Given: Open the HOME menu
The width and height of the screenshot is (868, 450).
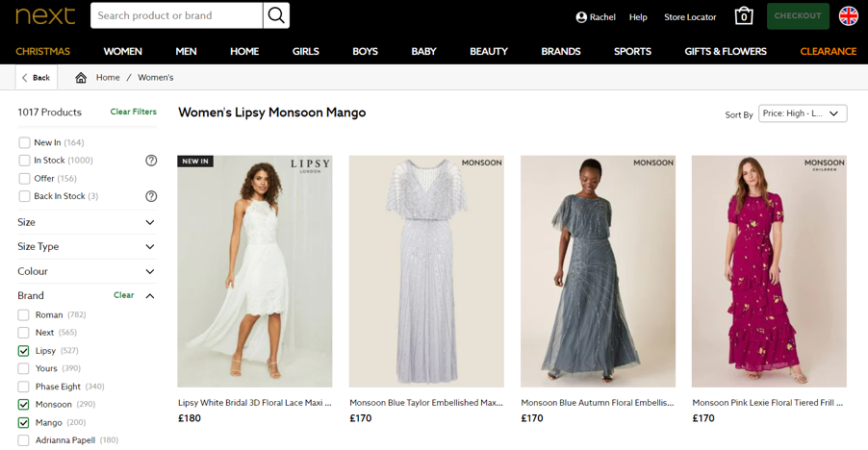Looking at the screenshot, I should point(244,51).
